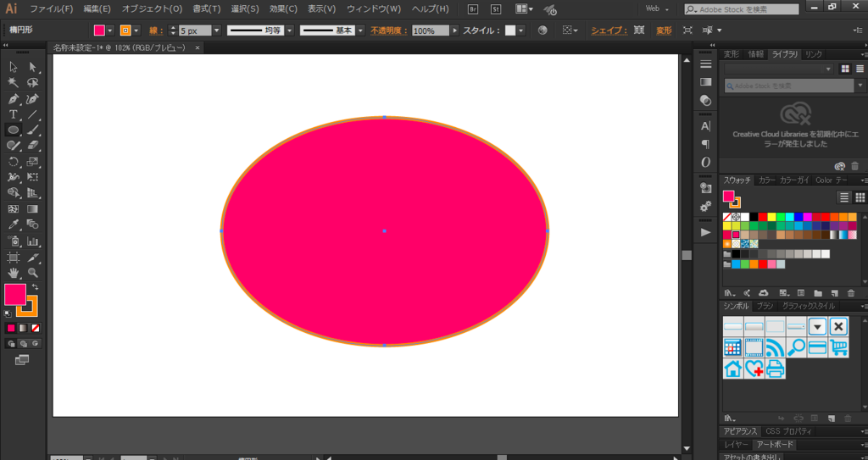Image resolution: width=868 pixels, height=460 pixels.
Task: Reset to default fill and stroke
Action: tap(8, 313)
